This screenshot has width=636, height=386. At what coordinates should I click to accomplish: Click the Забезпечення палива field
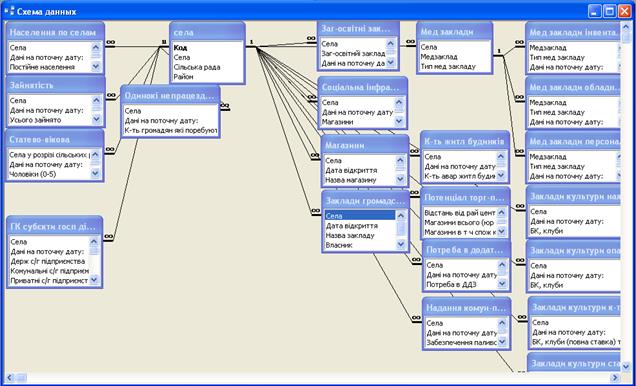coord(461,342)
